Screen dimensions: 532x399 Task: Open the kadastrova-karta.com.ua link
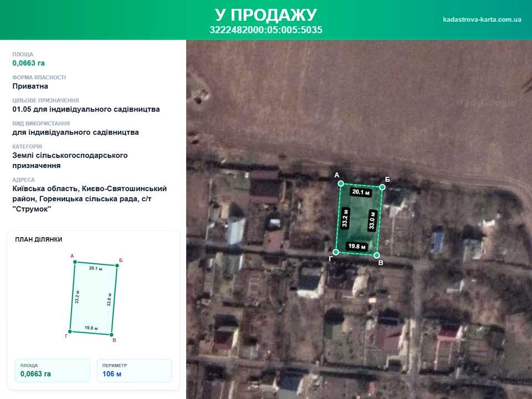coord(482,19)
